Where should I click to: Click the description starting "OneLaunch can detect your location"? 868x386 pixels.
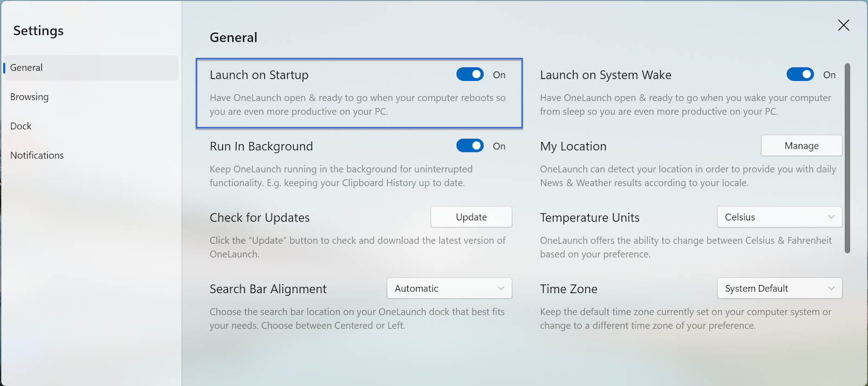[x=688, y=176]
